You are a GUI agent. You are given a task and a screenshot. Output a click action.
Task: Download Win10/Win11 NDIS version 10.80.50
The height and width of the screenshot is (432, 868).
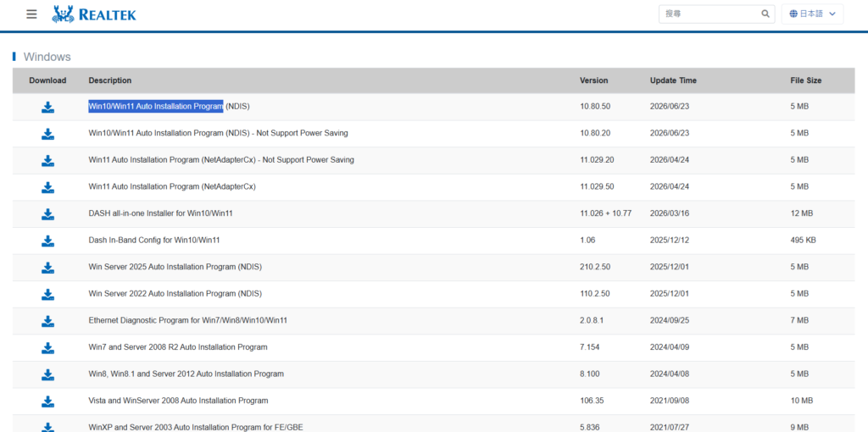[x=48, y=108]
